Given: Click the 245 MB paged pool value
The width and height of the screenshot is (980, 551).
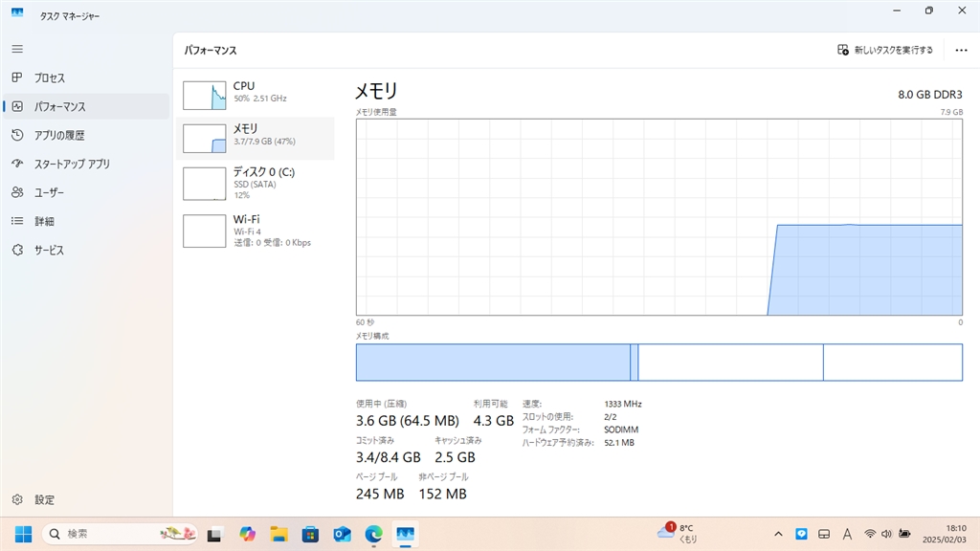Looking at the screenshot, I should pyautogui.click(x=380, y=495).
